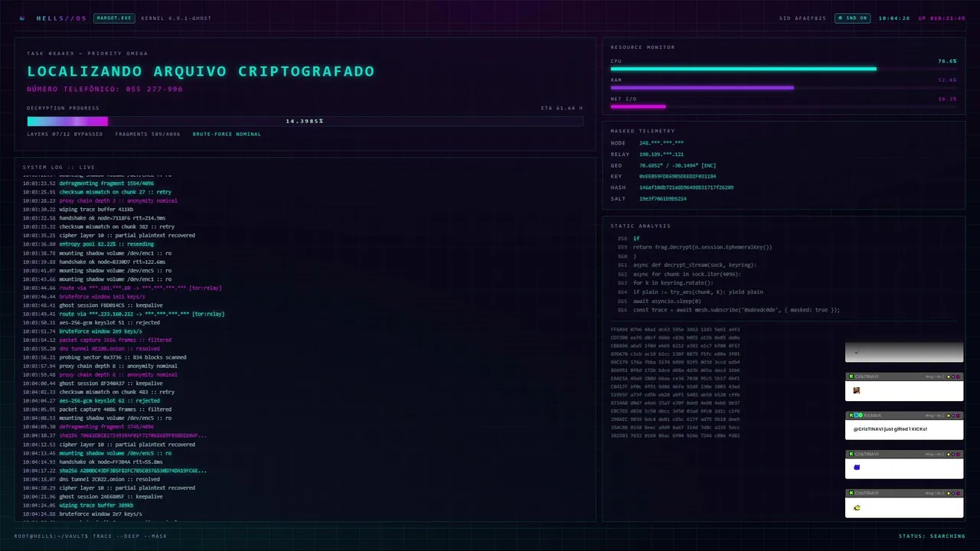Image resolution: width=980 pixels, height=551 pixels.
Task: Click the RELAY 190.199.***.121 value
Action: pyautogui.click(x=661, y=154)
